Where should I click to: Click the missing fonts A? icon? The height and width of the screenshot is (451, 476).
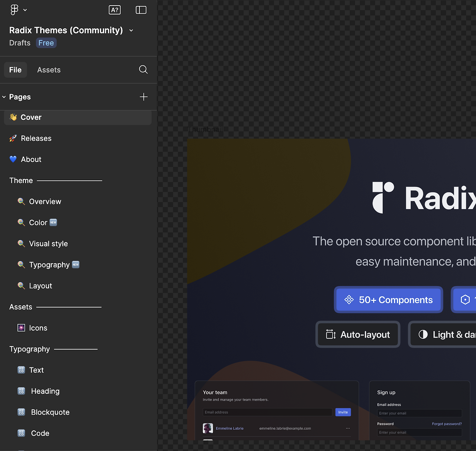tap(115, 10)
